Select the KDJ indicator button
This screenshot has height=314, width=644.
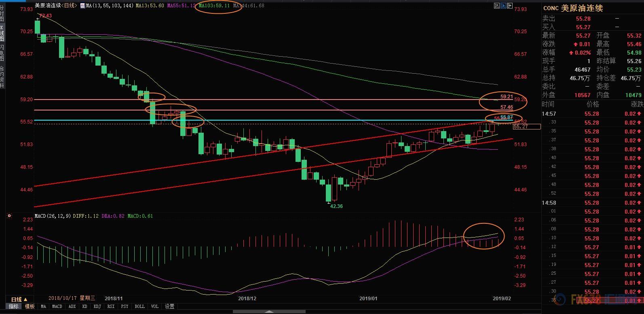(97, 306)
